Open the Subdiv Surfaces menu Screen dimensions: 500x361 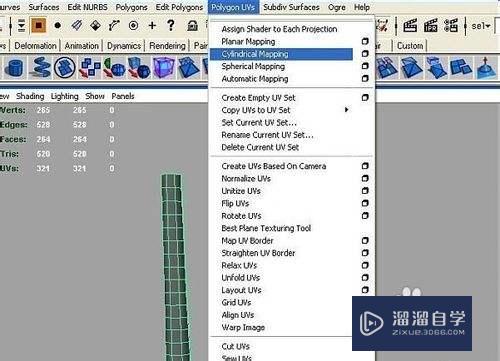(291, 7)
